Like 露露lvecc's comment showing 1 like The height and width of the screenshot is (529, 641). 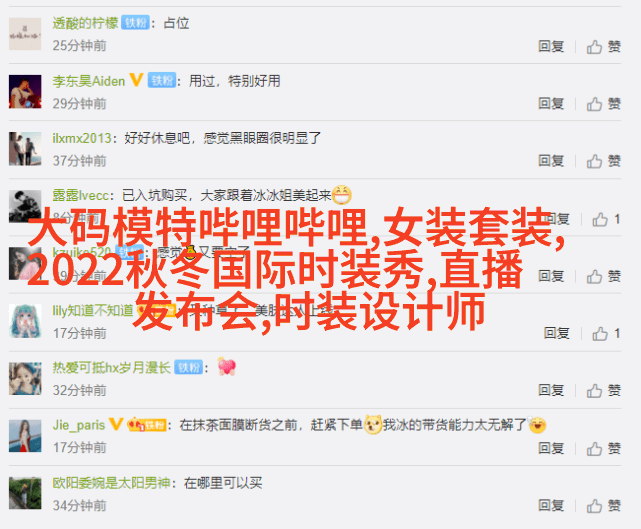tap(606, 220)
